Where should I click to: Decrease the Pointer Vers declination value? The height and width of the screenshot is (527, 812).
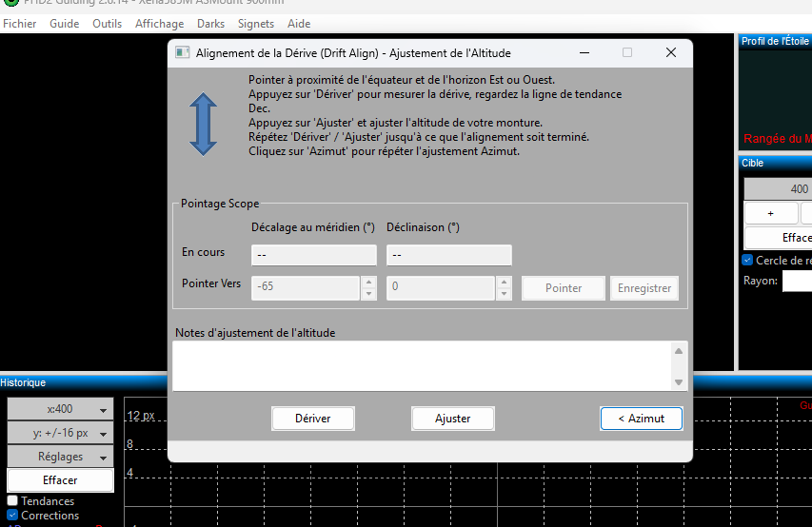click(504, 294)
